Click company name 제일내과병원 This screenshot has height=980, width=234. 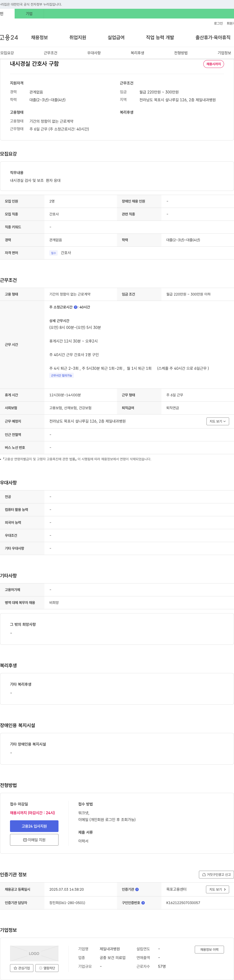pyautogui.click(x=110, y=949)
